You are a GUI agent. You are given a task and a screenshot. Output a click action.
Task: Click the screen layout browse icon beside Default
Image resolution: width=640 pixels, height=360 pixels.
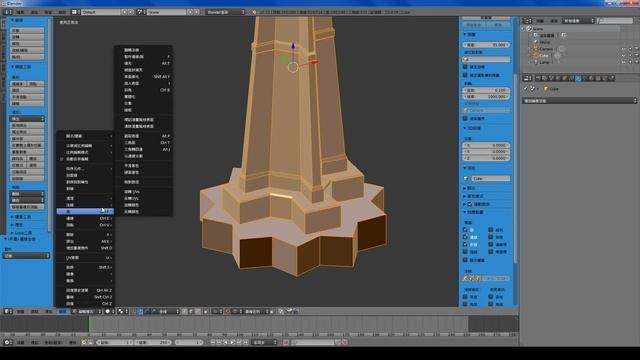click(75, 12)
